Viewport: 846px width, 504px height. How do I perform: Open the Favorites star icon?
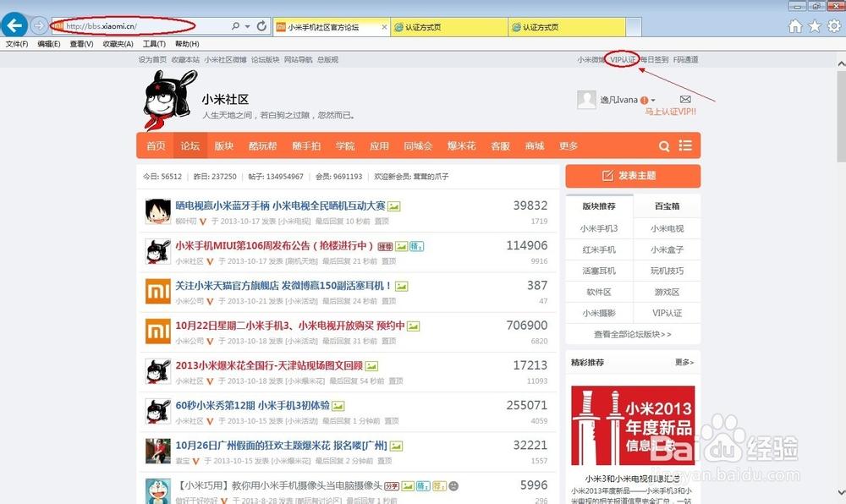pyautogui.click(x=815, y=26)
